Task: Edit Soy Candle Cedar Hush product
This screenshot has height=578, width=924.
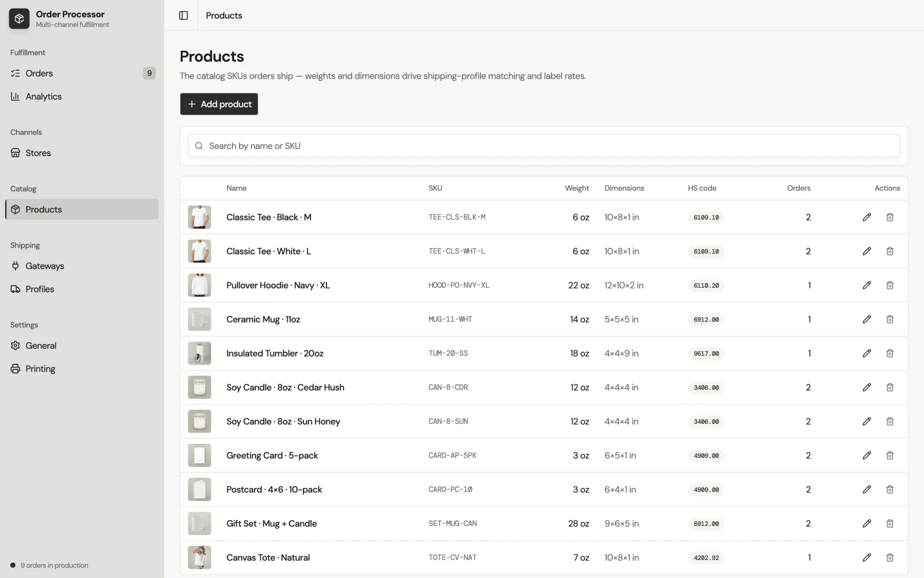Action: point(867,387)
